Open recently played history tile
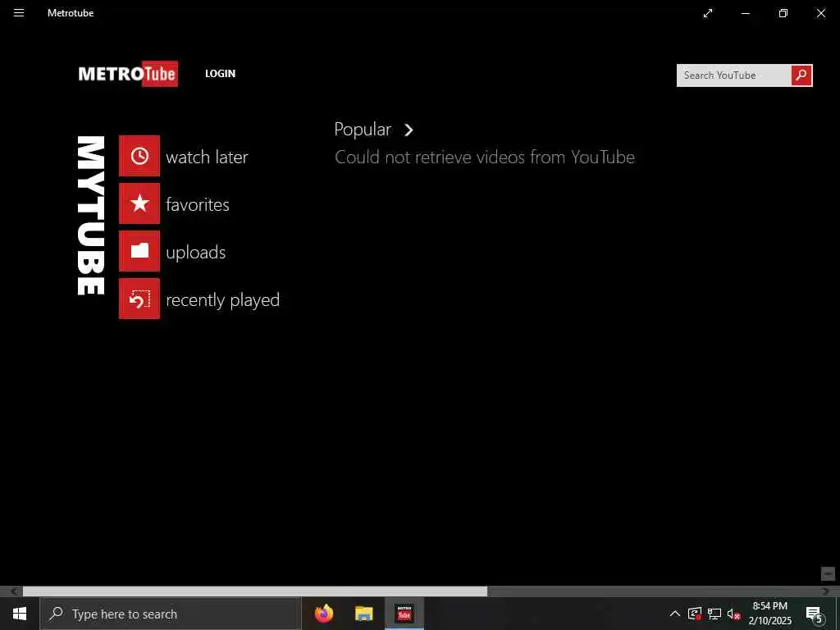 tap(139, 299)
